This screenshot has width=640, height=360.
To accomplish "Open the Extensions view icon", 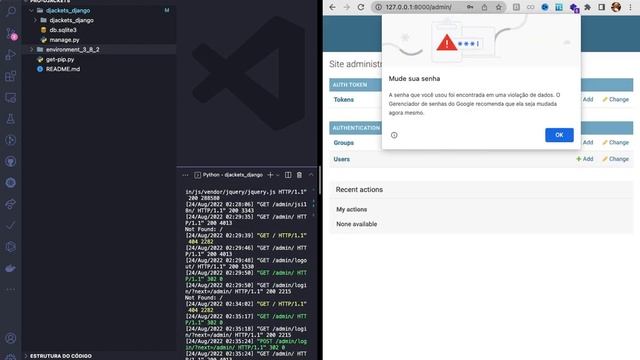I will [11, 76].
